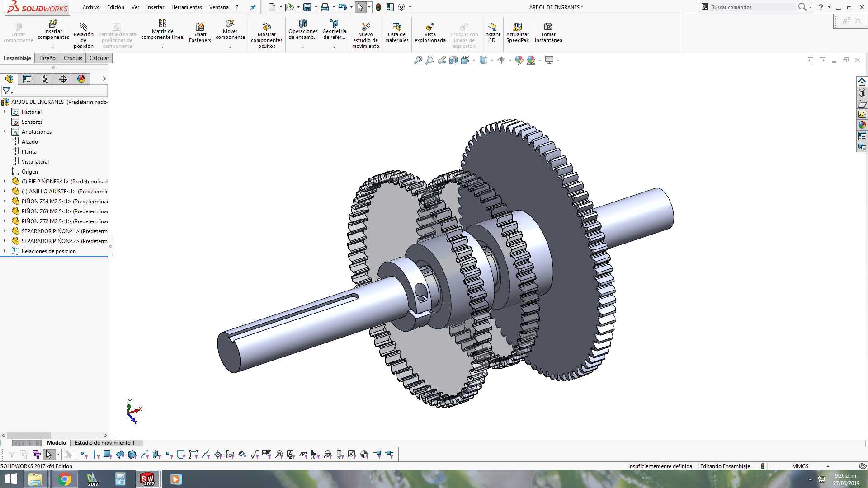This screenshot has height=488, width=868.
Task: Switch to Calcular tab
Action: (x=99, y=58)
